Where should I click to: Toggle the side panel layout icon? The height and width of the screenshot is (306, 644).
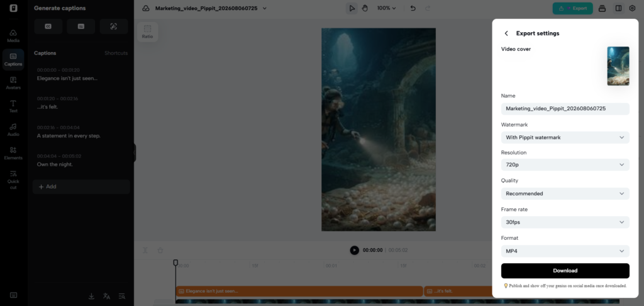tap(619, 8)
